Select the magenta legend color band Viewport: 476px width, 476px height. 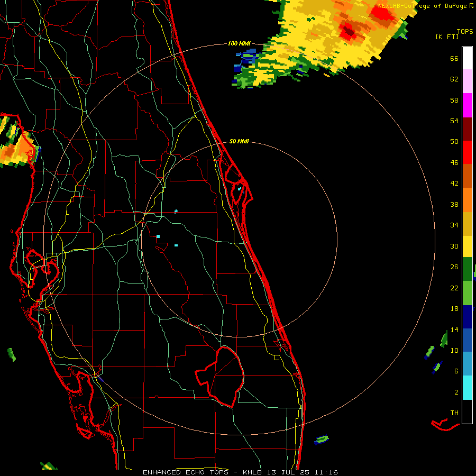click(467, 105)
